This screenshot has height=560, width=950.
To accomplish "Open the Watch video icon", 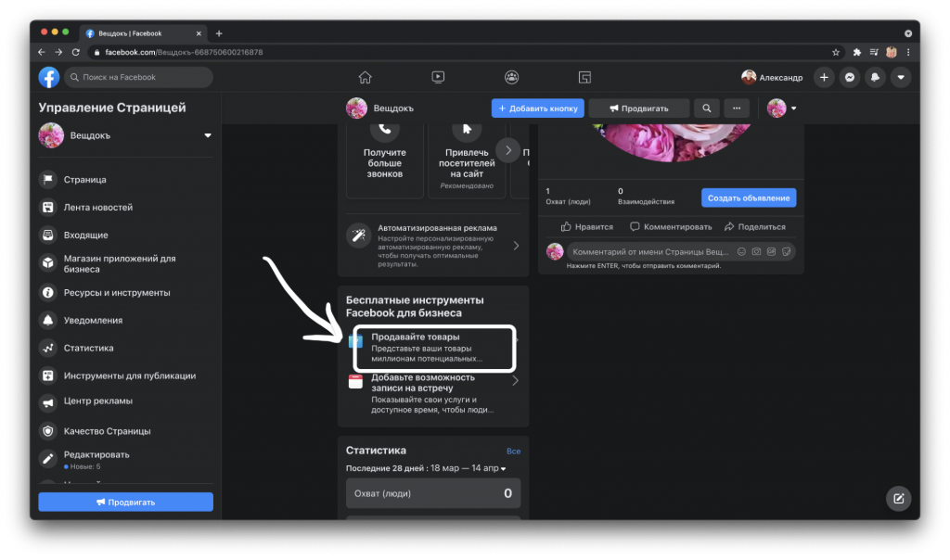I will point(438,77).
